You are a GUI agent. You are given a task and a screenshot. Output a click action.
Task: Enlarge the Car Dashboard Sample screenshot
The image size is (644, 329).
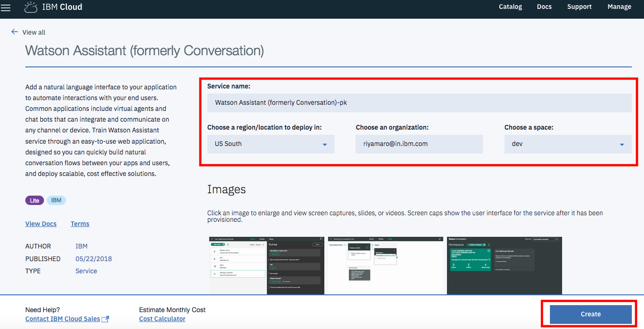tap(267, 265)
